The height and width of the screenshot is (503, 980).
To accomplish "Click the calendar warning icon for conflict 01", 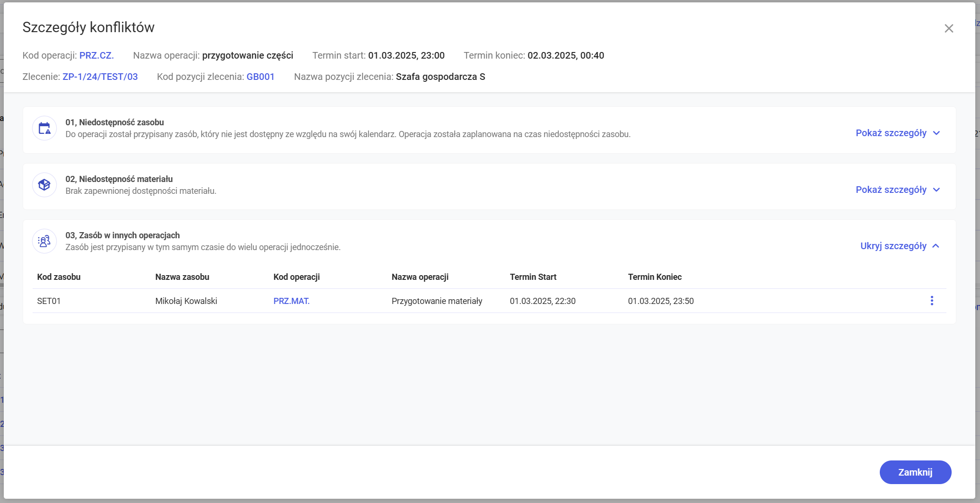I will click(x=44, y=128).
